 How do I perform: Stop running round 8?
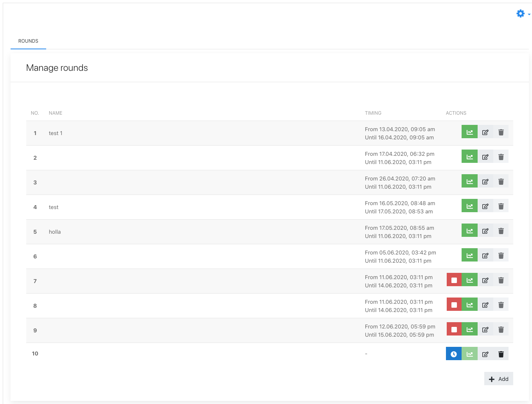click(x=454, y=305)
